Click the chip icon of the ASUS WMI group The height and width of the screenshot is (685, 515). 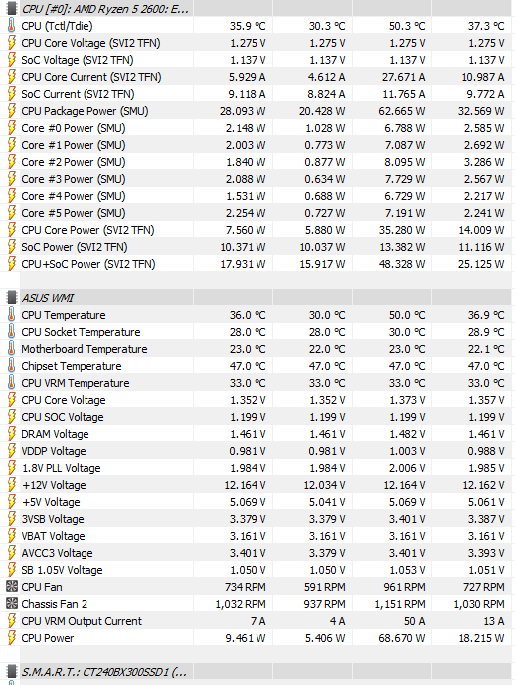click(x=12, y=298)
